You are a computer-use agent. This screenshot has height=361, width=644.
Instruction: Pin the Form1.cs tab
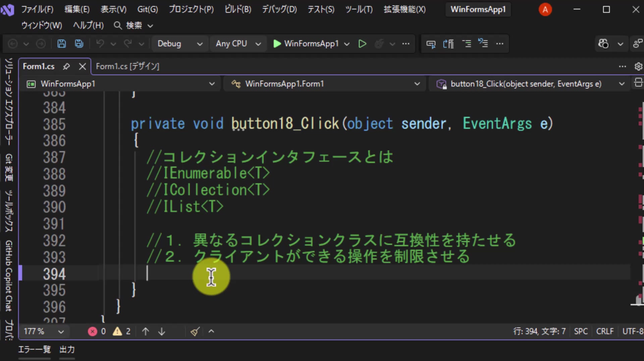tap(66, 66)
